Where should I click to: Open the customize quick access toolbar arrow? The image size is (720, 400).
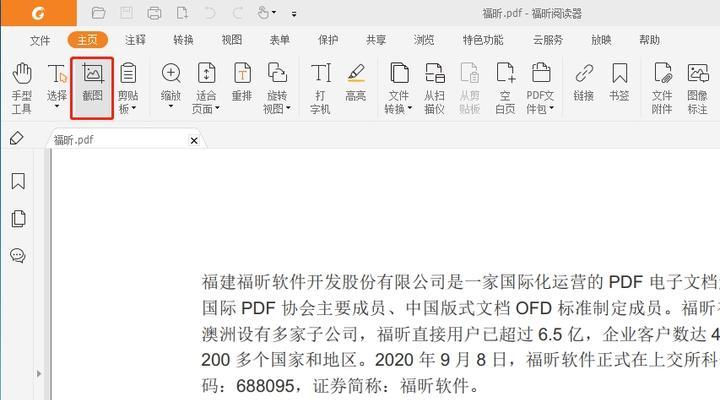[x=294, y=14]
